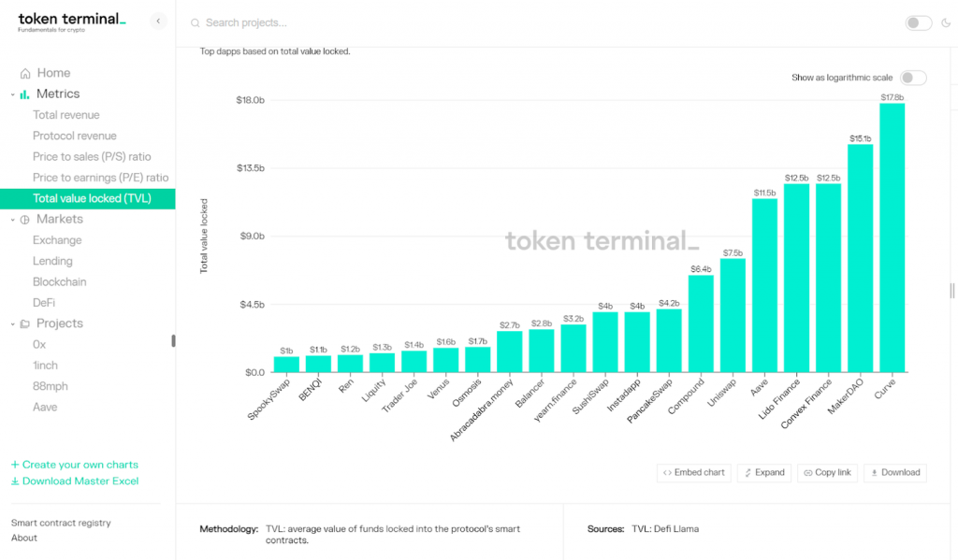Collapse the sidebar using the left arrow chevron

[x=158, y=21]
